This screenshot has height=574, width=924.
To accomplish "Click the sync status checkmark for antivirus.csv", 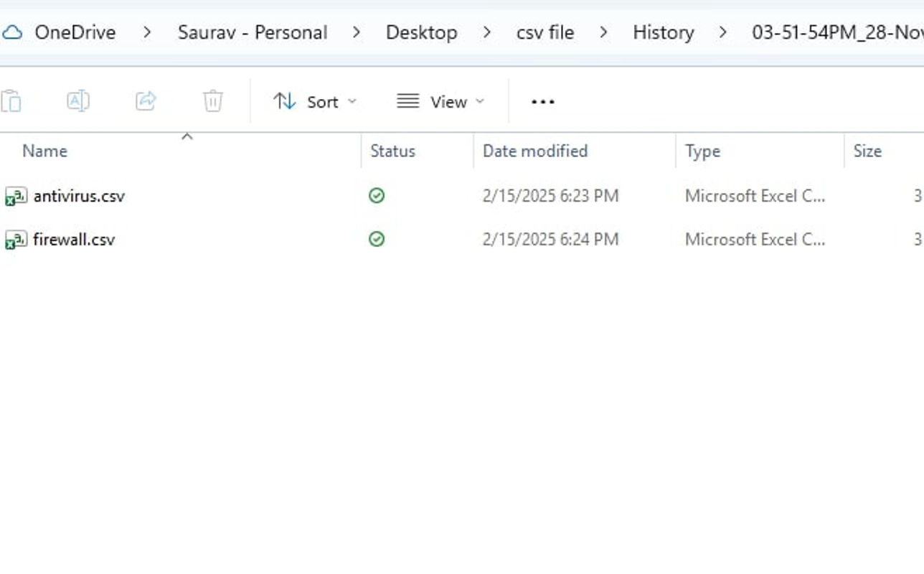I will (377, 196).
